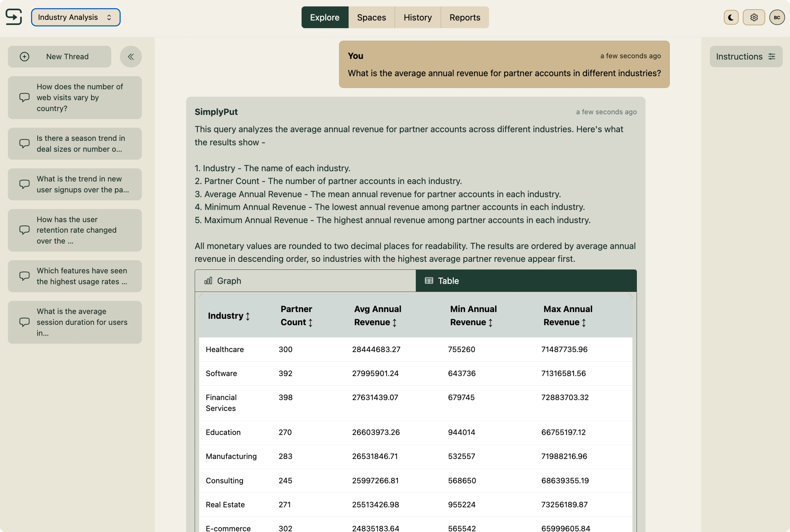Sort by the Avg Annual Revenue column
The width and height of the screenshot is (790, 532).
click(x=378, y=316)
